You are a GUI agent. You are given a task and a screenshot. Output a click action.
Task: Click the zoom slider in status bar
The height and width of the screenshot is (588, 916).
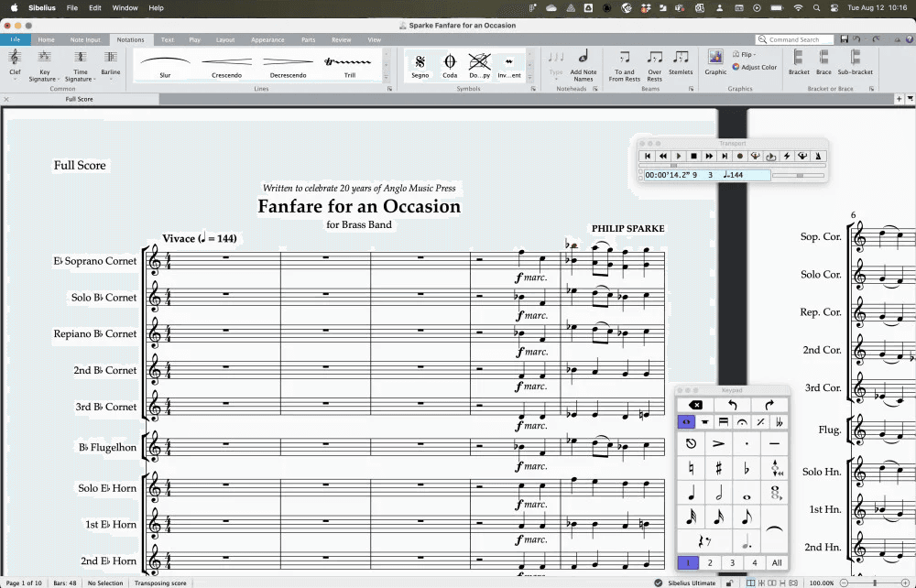874,583
